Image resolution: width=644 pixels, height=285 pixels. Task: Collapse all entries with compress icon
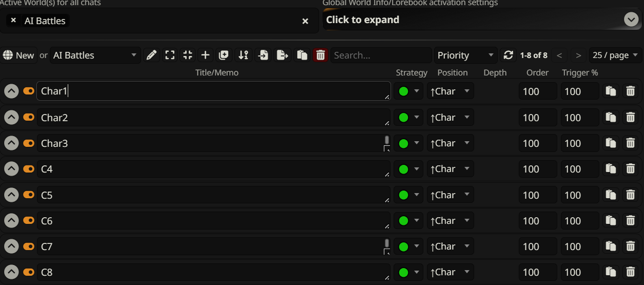[188, 55]
